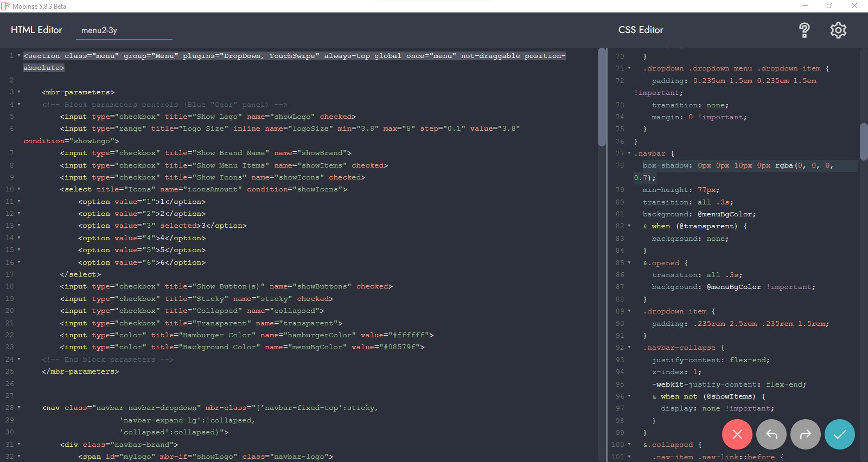
Task: Click the HTML Editor heading
Action: pyautogui.click(x=36, y=30)
